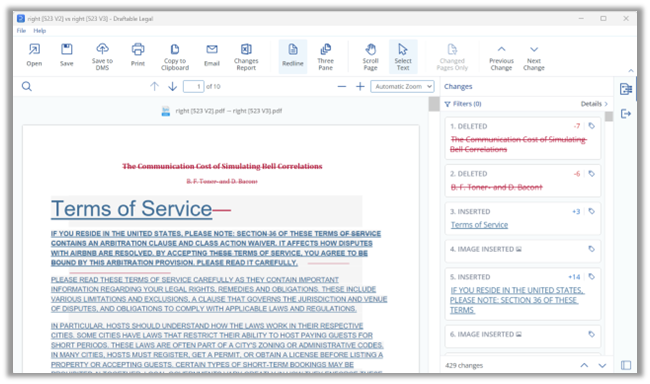The image size is (650, 384).
Task: Open Filters (0) in Changes panel
Action: tap(463, 104)
